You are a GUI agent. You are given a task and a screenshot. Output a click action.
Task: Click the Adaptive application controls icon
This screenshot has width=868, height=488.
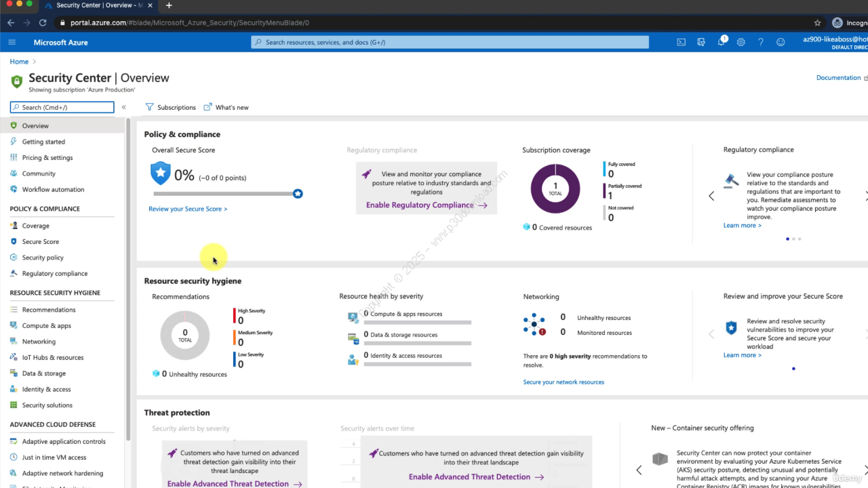click(14, 441)
